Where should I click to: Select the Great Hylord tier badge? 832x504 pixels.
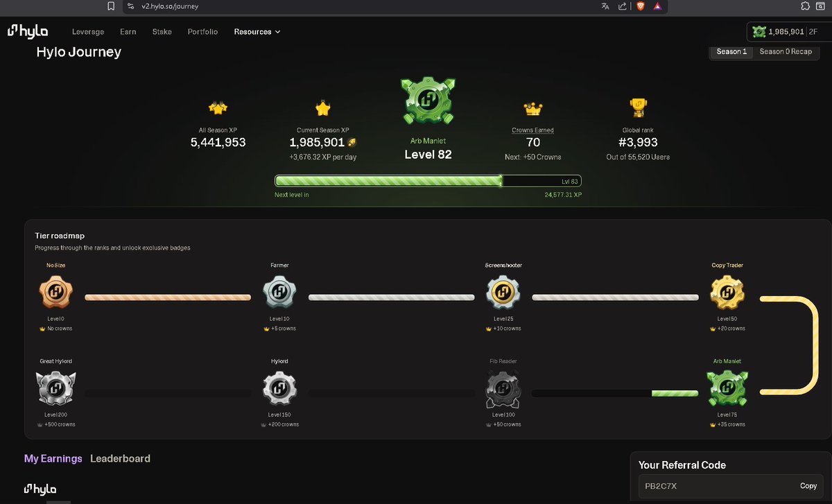pos(55,389)
